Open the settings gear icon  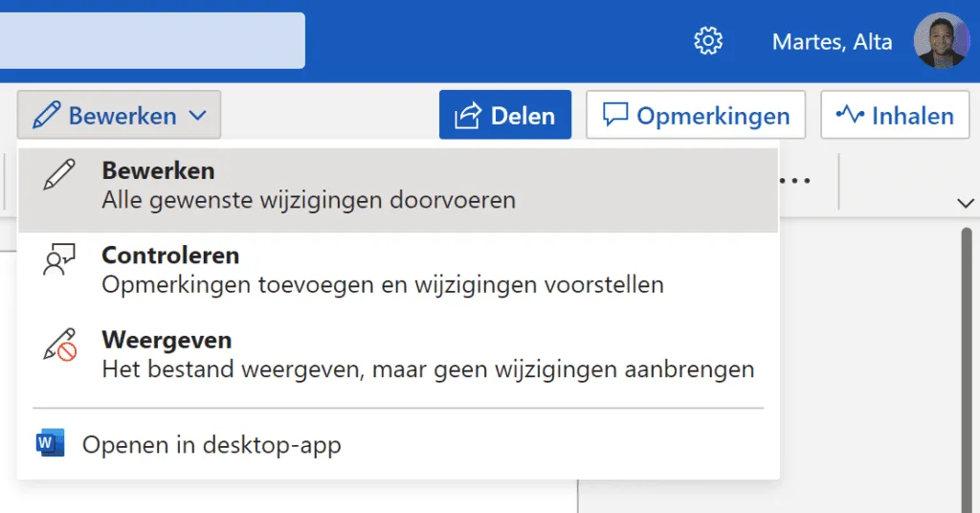click(708, 41)
